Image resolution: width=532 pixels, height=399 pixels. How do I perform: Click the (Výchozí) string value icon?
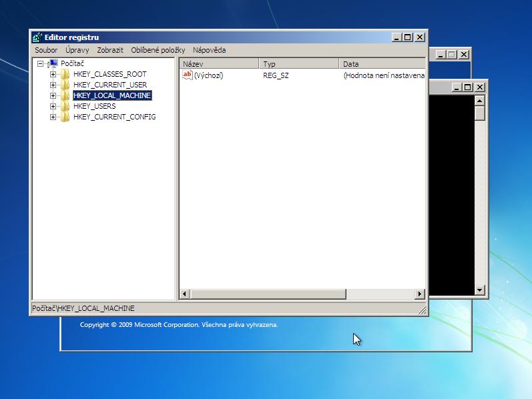click(187, 75)
